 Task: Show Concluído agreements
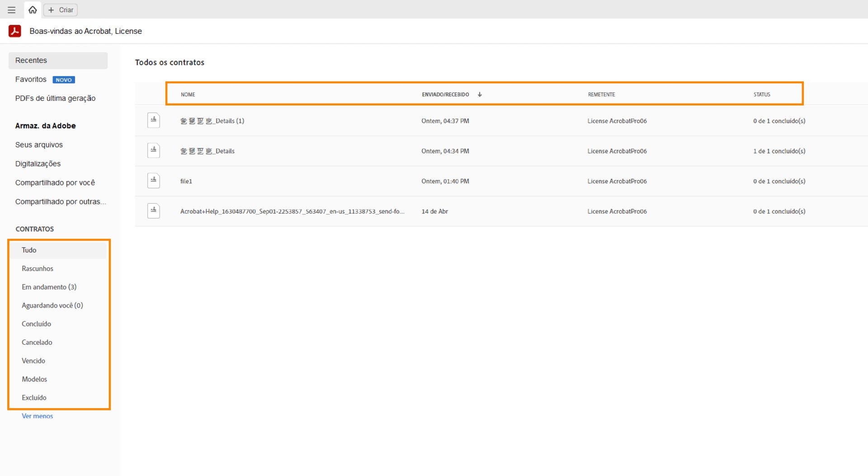click(x=37, y=324)
